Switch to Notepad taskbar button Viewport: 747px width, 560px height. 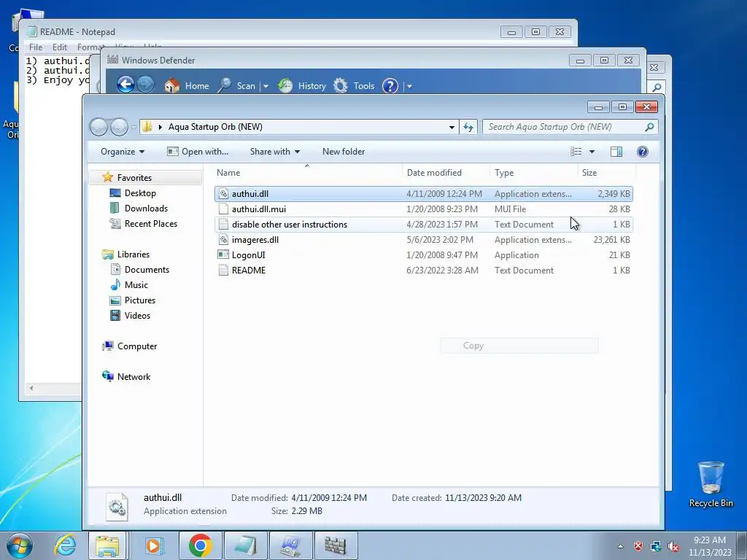(x=245, y=545)
